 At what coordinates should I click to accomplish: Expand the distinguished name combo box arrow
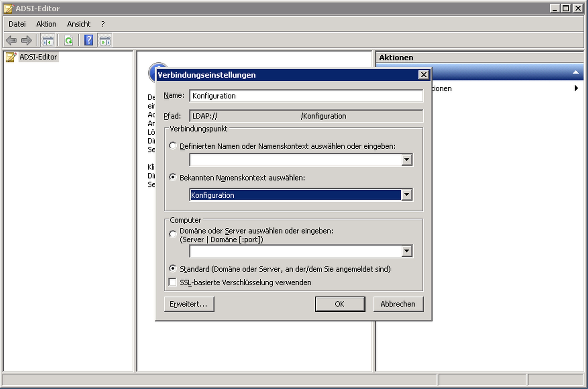coord(407,160)
